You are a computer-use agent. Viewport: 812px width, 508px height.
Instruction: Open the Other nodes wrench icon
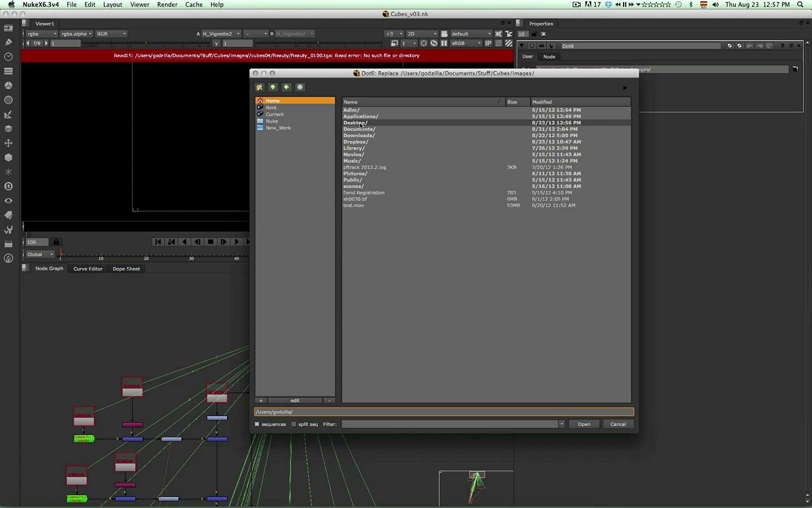coord(8,229)
